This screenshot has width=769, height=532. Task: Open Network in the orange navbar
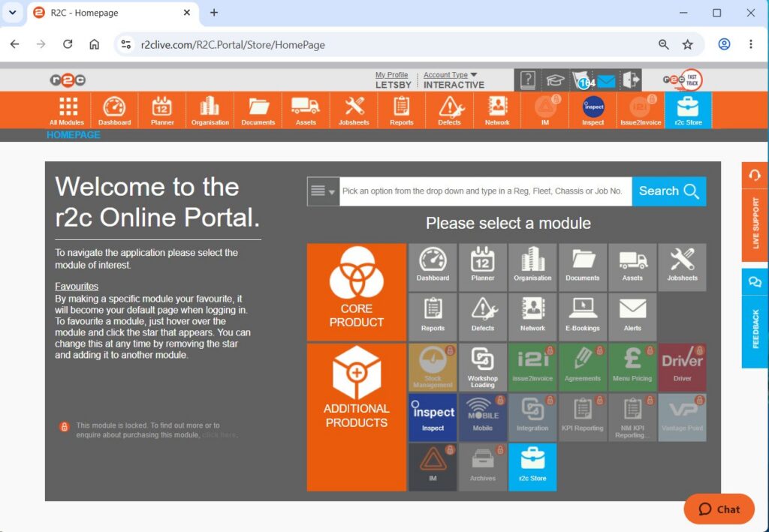point(497,111)
